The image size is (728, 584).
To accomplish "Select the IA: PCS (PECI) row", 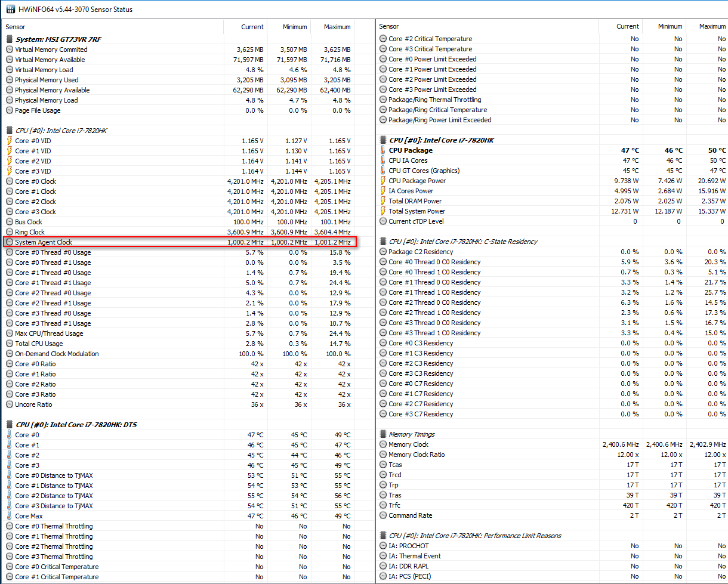I will tap(552, 576).
